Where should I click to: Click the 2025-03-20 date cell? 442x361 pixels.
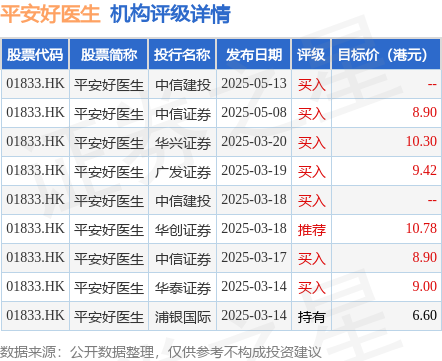pyautogui.click(x=254, y=141)
